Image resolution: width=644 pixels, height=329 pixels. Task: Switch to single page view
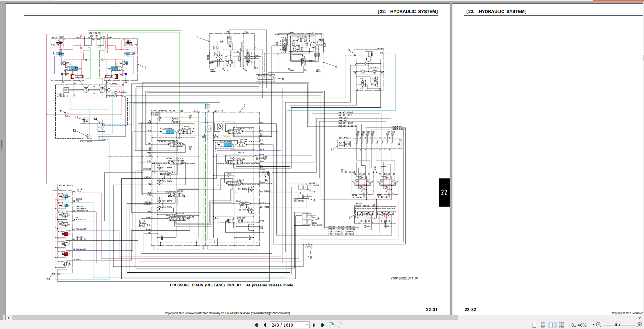click(x=534, y=325)
